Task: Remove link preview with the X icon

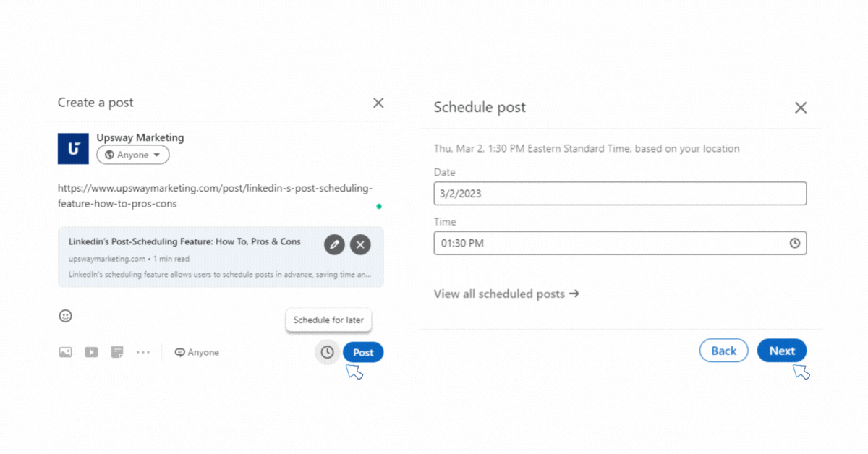Action: click(360, 244)
